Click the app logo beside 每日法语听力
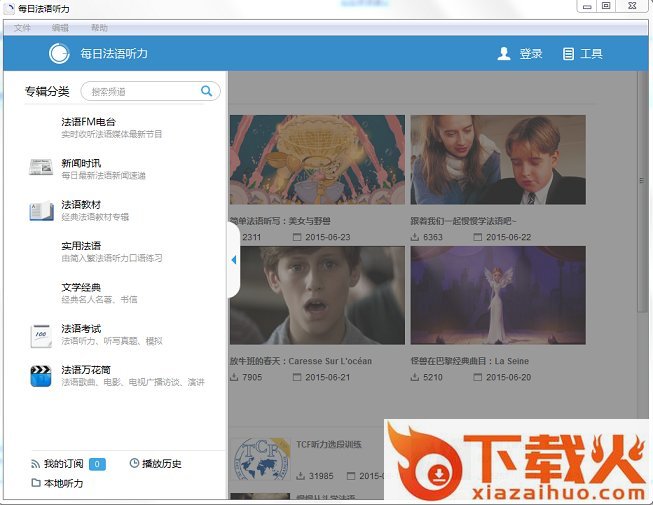The width and height of the screenshot is (653, 505). pos(59,53)
